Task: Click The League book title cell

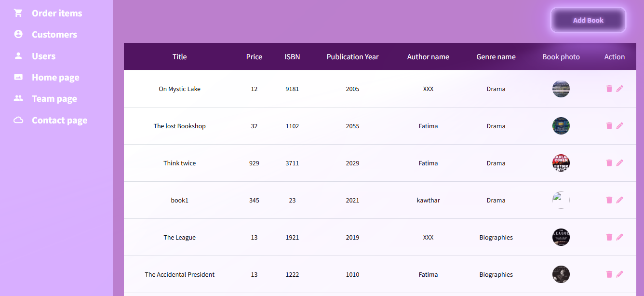Action: [x=179, y=237]
